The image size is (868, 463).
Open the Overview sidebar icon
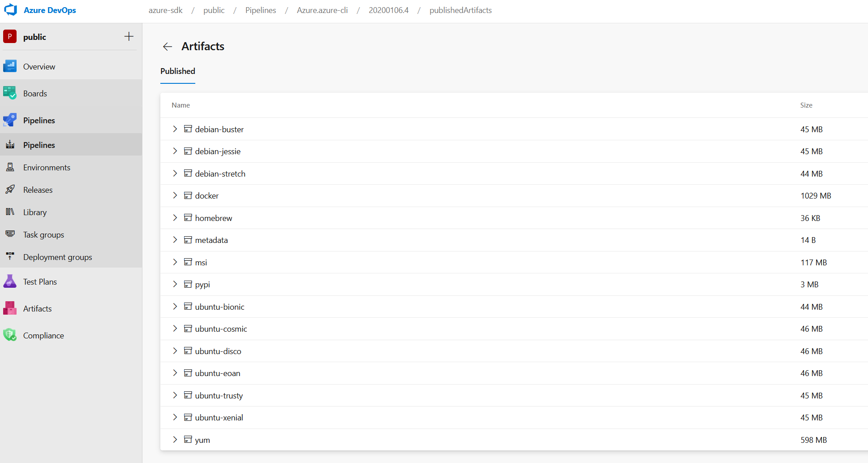(x=10, y=67)
